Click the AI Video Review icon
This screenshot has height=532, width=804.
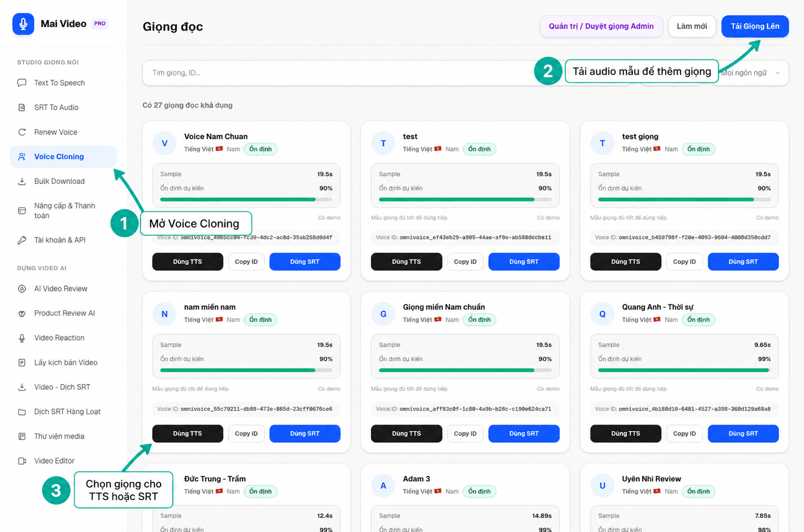tap(22, 288)
